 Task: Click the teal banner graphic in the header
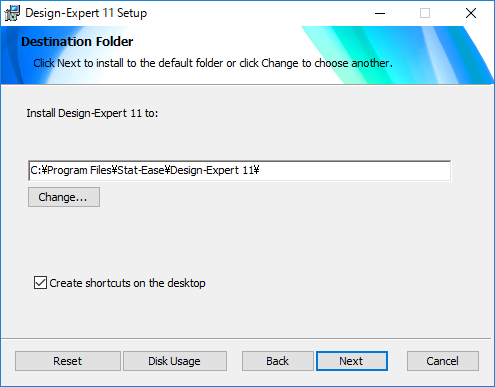click(x=397, y=55)
